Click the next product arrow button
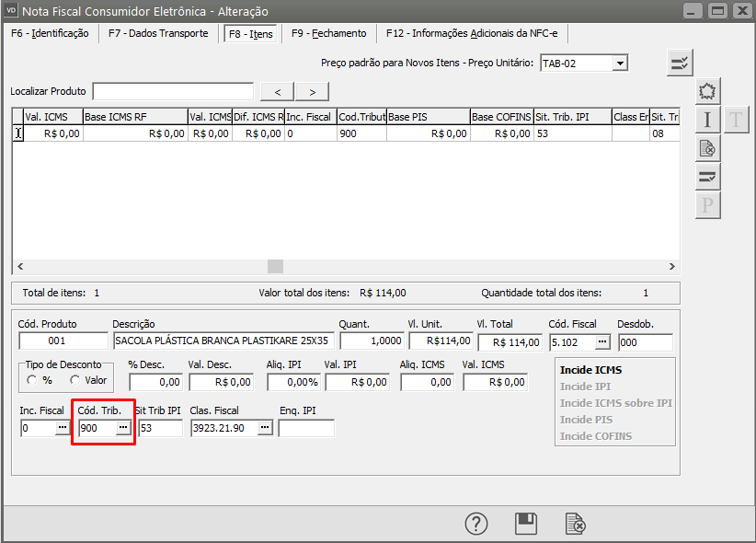Screen dimensions: 756x543 313,91
